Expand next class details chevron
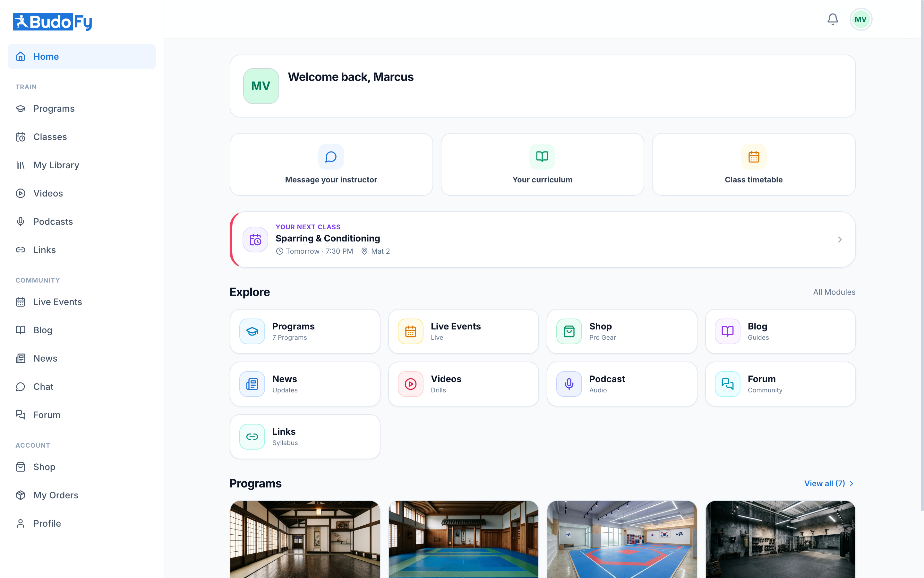The height and width of the screenshot is (578, 924). click(x=840, y=240)
